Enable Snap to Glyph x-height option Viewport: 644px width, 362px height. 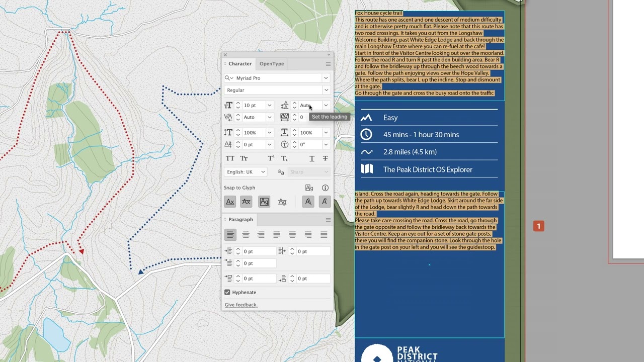246,202
